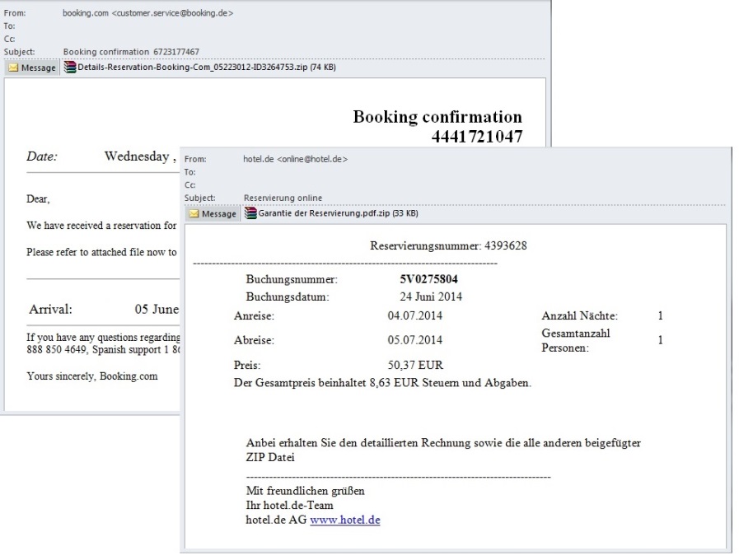This screenshot has height=560, width=739.
Task: Click the 'Dear,' greeting line
Action: (x=38, y=199)
